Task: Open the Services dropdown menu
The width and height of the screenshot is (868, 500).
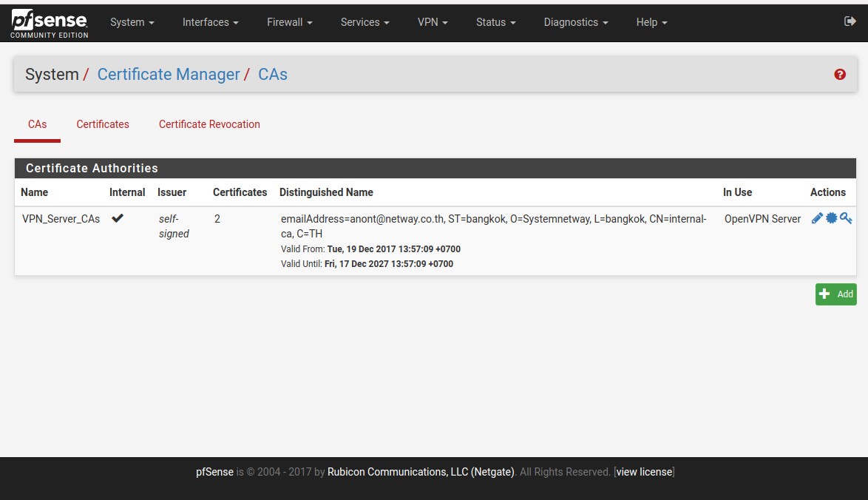Action: coord(365,22)
